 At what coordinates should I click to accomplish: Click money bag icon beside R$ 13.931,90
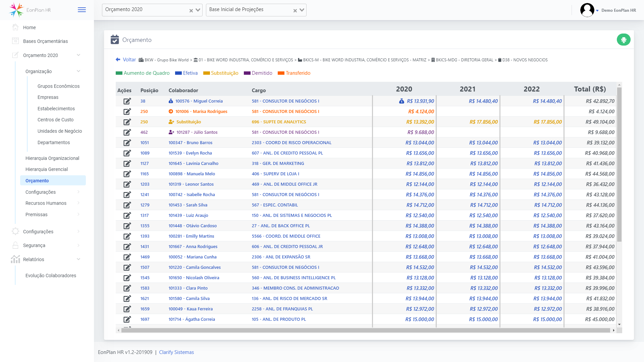tap(401, 101)
